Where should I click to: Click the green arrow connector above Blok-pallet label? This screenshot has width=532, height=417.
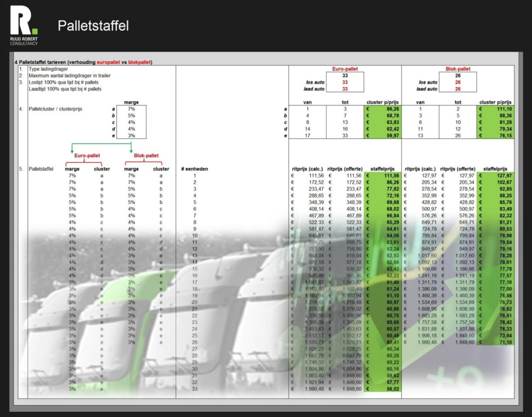click(131, 148)
